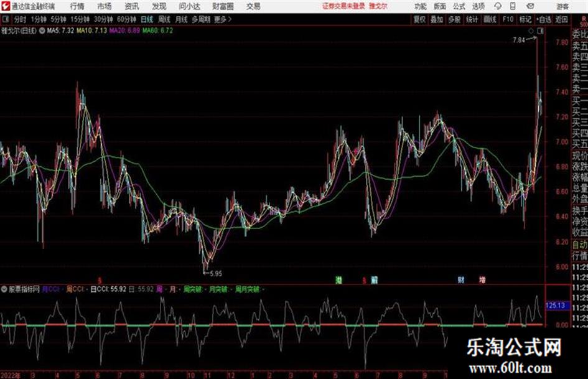
Task: Switch to the 15分钟 period tab
Action: [80, 19]
